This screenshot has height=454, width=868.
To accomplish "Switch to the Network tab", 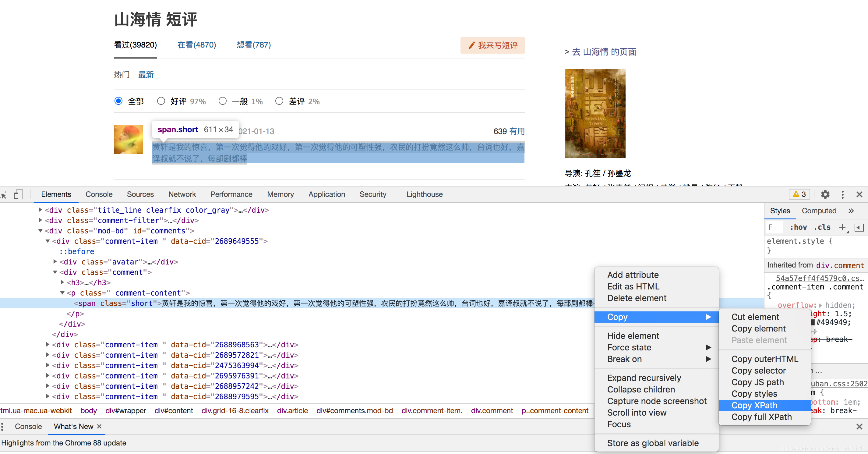I will (182, 194).
